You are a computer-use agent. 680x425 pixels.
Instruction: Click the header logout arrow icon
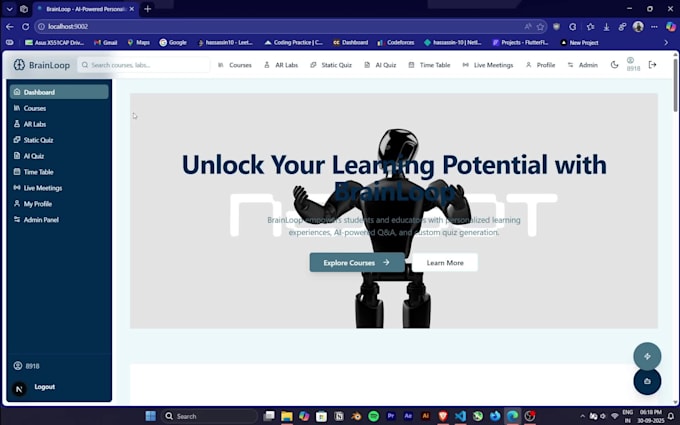pos(652,65)
